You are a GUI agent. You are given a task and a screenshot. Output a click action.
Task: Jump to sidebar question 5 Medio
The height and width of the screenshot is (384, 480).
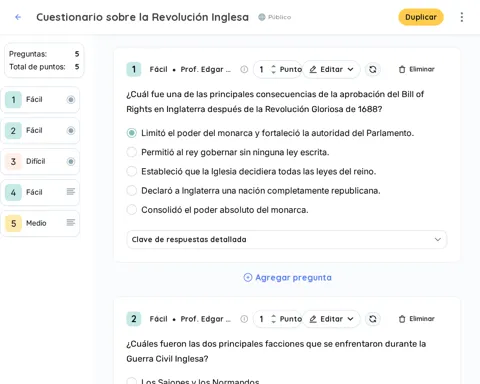click(x=40, y=223)
